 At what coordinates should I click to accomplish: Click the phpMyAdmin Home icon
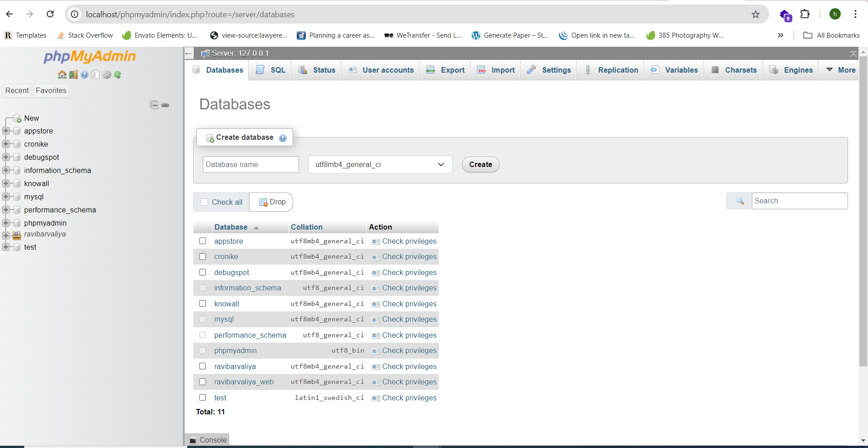click(x=62, y=75)
